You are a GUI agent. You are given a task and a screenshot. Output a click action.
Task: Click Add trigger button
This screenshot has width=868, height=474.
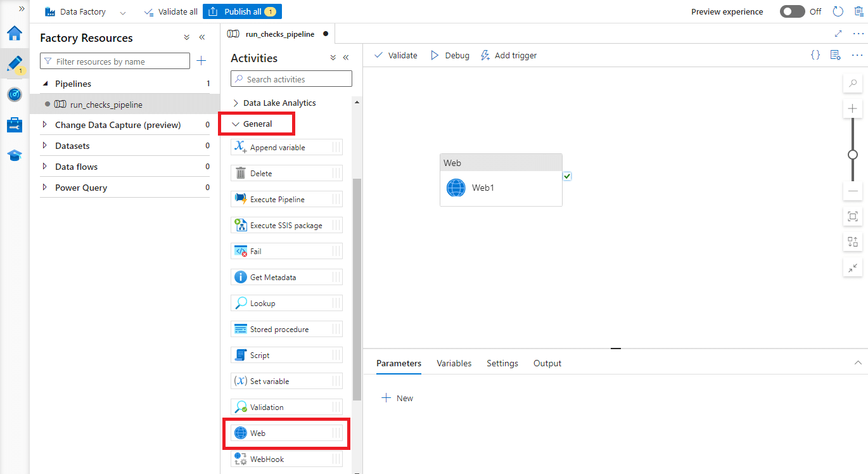509,55
